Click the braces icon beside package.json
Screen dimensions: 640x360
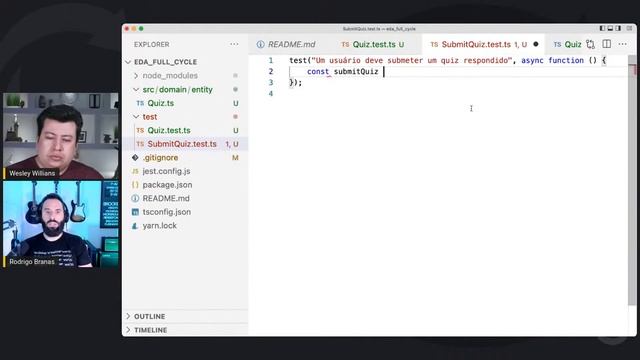tap(135, 185)
